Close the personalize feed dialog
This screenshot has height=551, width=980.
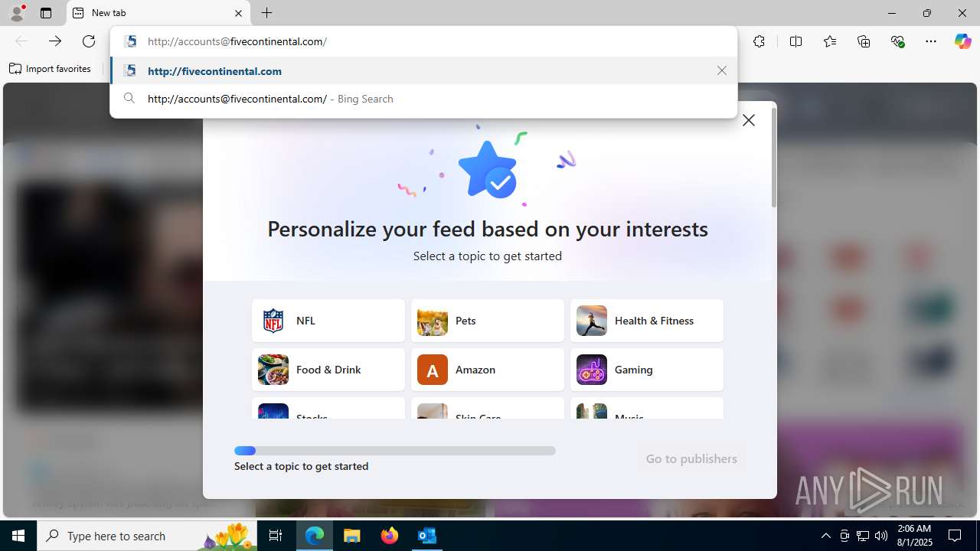(x=749, y=120)
